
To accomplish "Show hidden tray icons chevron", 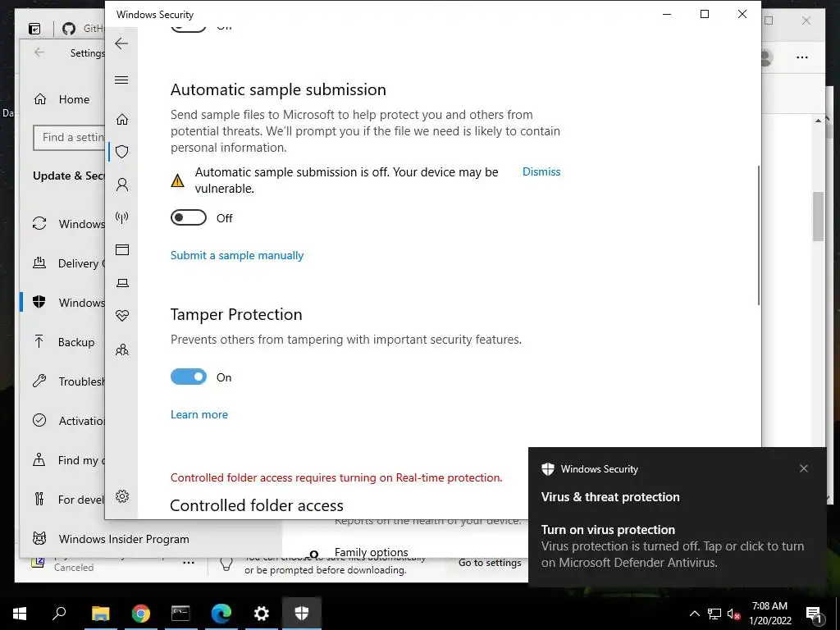I will pos(694,614).
